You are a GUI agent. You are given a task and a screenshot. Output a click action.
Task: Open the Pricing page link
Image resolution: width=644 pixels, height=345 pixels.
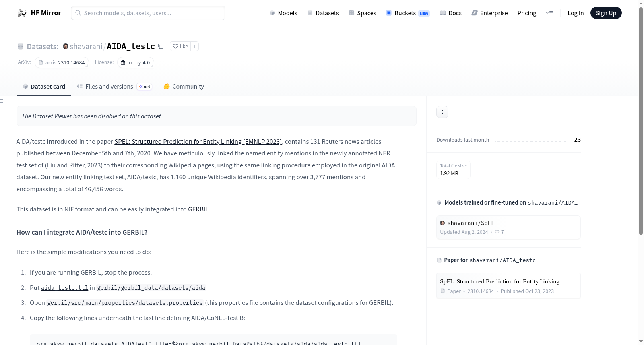click(x=527, y=13)
